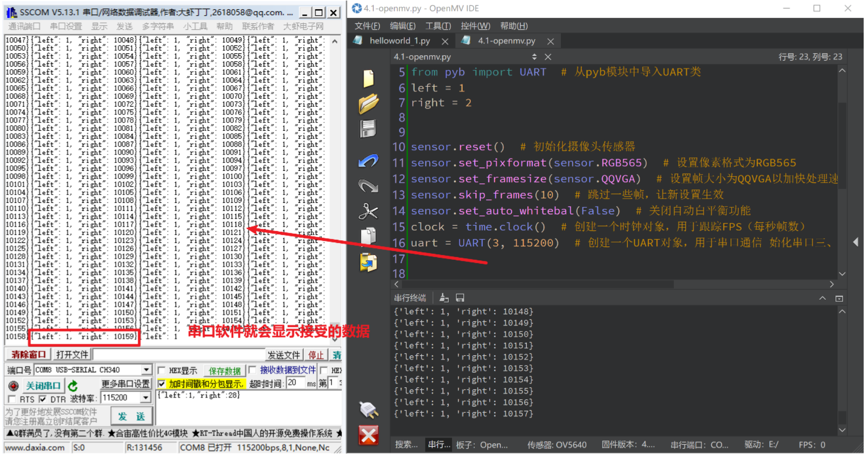Click Undo arrow icon in OpenMV
Screen dimensions: 868x454
368,161
